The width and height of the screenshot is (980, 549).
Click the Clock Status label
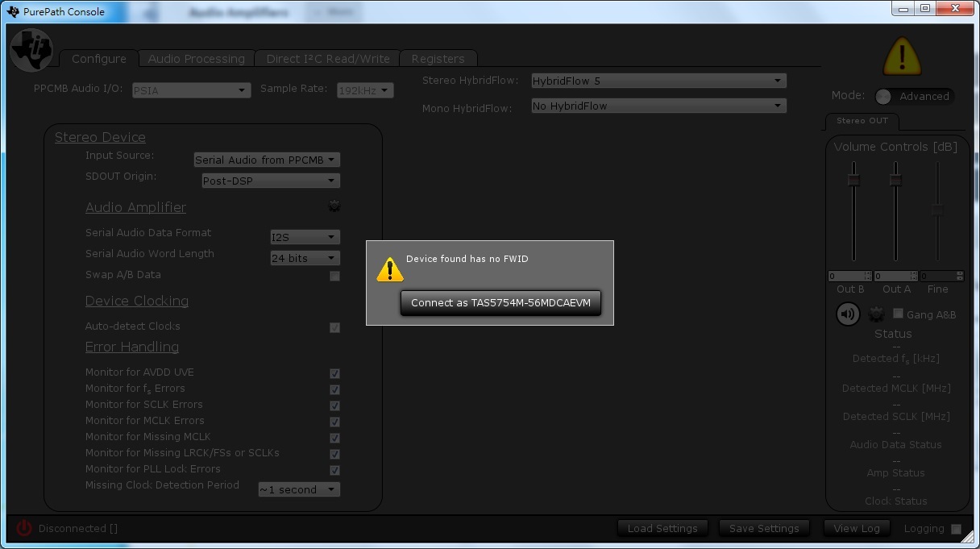point(895,501)
